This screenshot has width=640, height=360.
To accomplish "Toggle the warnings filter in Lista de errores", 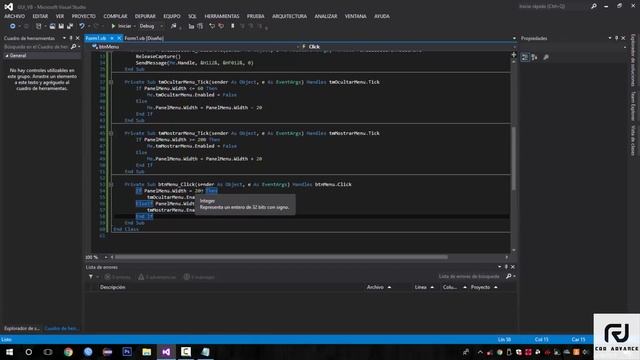I will point(157,277).
